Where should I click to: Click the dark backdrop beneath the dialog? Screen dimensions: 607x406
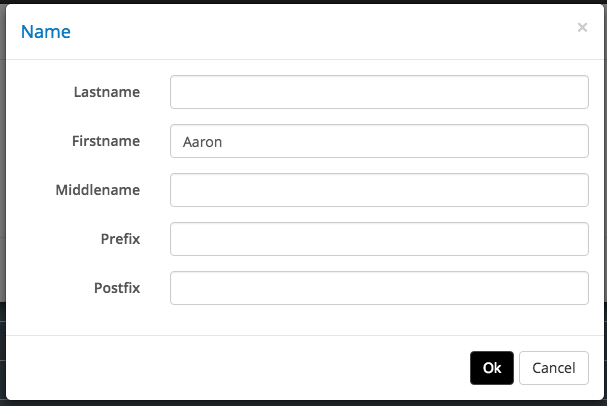click(300, 403)
